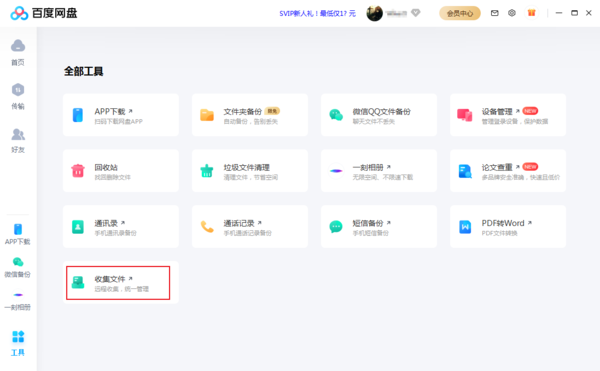Click the APP下载 sidebar phone icon

pos(18,229)
